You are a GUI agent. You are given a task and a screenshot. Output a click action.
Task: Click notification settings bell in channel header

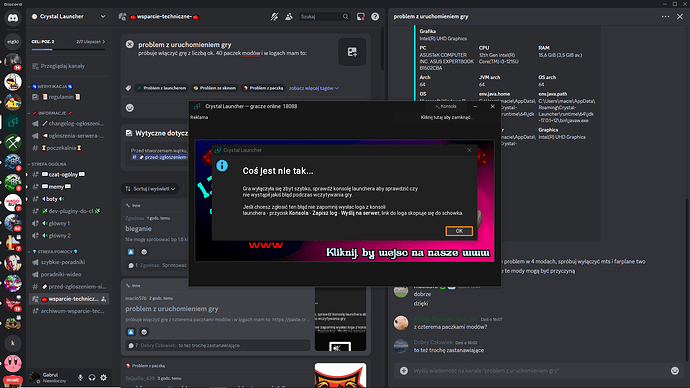point(274,17)
